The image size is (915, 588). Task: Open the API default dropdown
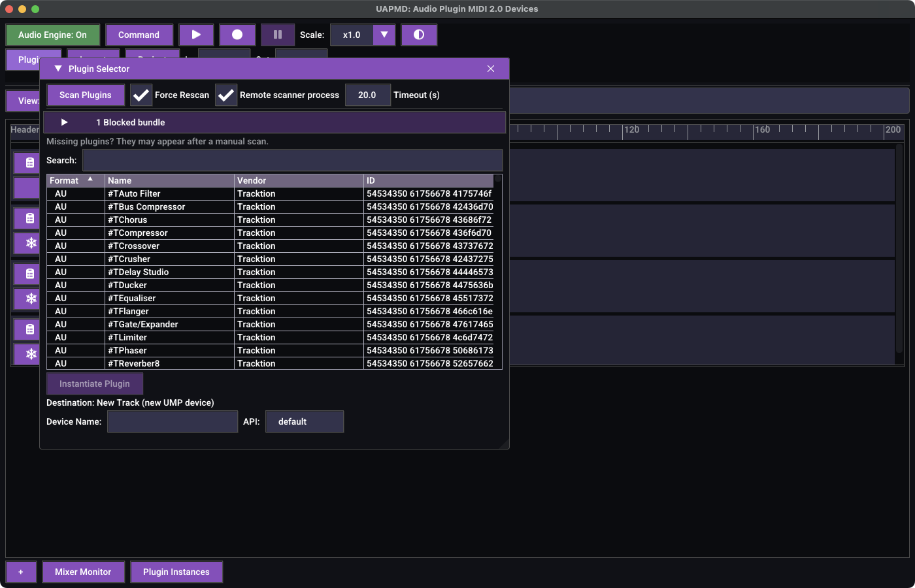coord(305,421)
